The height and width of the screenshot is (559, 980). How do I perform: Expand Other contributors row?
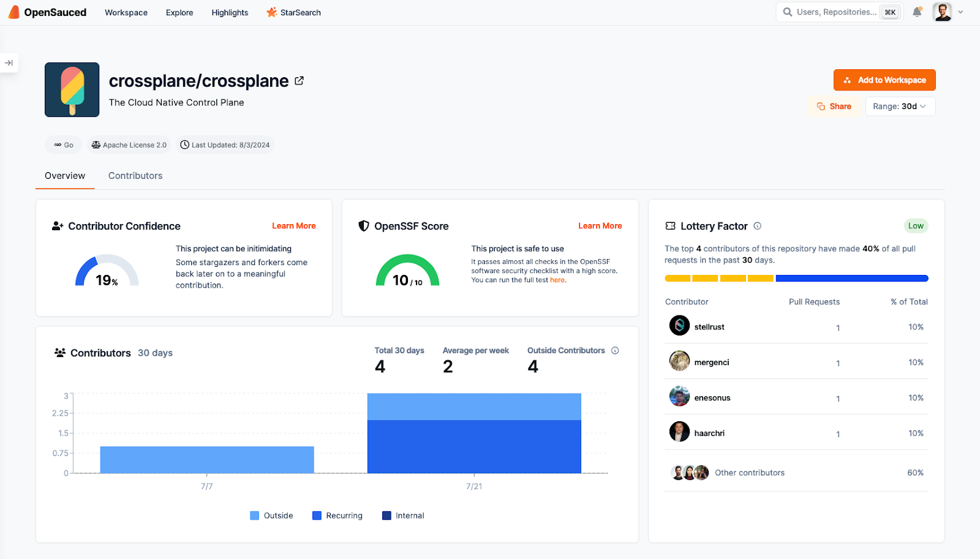click(x=749, y=472)
